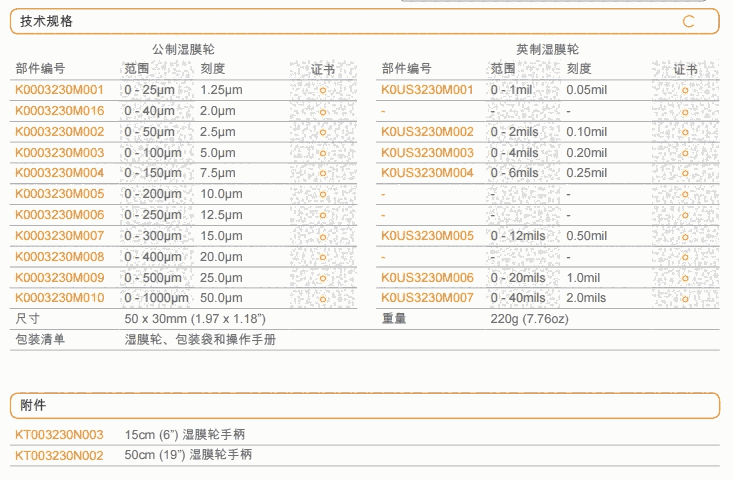The image size is (733, 480).
Task: Click part link K0003230M009
Action: tap(60, 278)
